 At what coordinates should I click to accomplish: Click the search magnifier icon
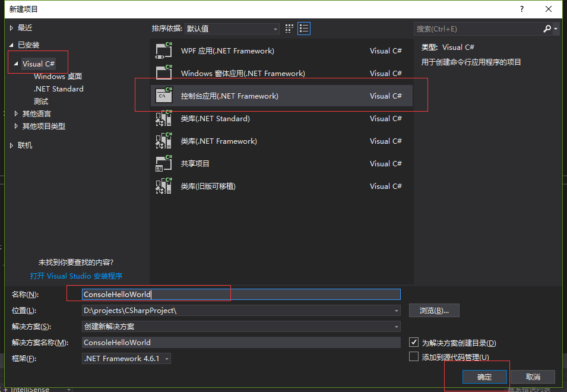(x=547, y=29)
